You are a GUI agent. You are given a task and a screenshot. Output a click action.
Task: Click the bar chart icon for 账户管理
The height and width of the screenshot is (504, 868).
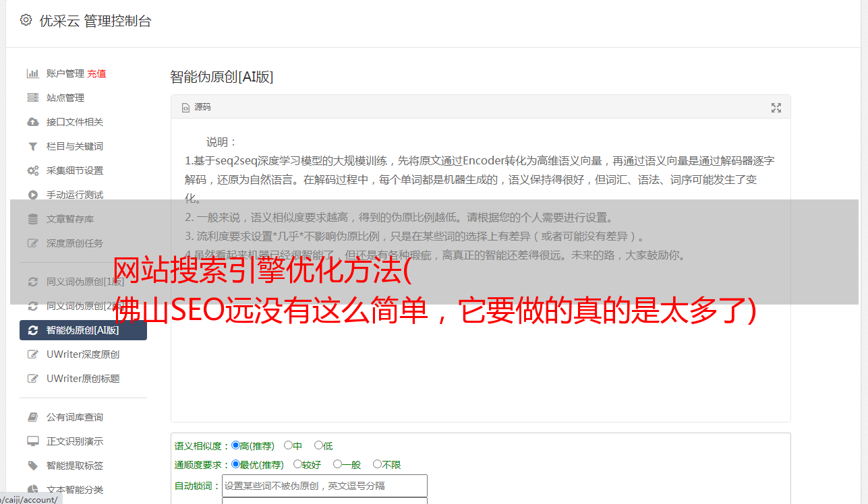32,73
